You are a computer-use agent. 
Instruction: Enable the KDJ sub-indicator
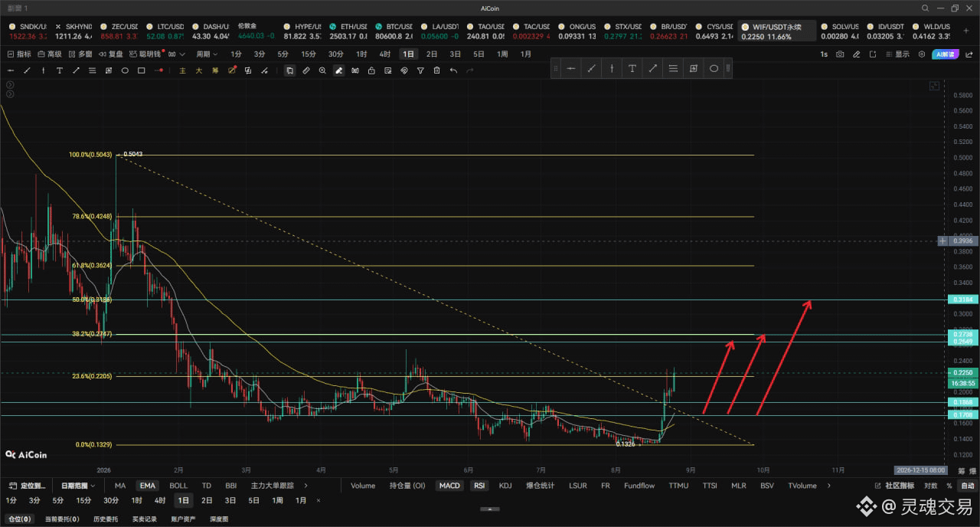coord(505,486)
